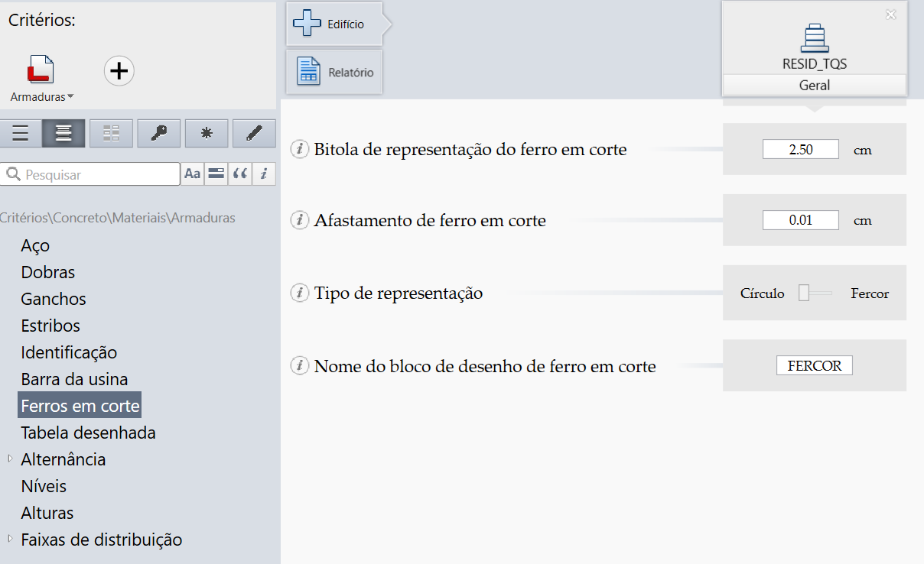Select Níveis in criteria tree

(x=44, y=486)
